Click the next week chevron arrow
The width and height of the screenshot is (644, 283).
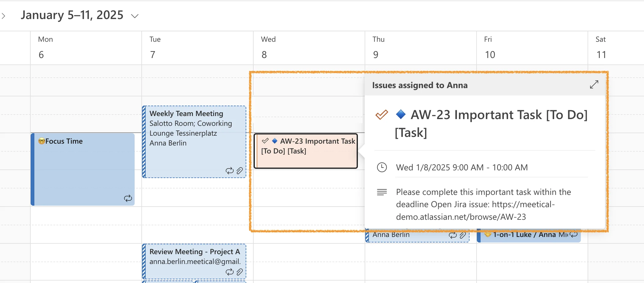(3, 16)
